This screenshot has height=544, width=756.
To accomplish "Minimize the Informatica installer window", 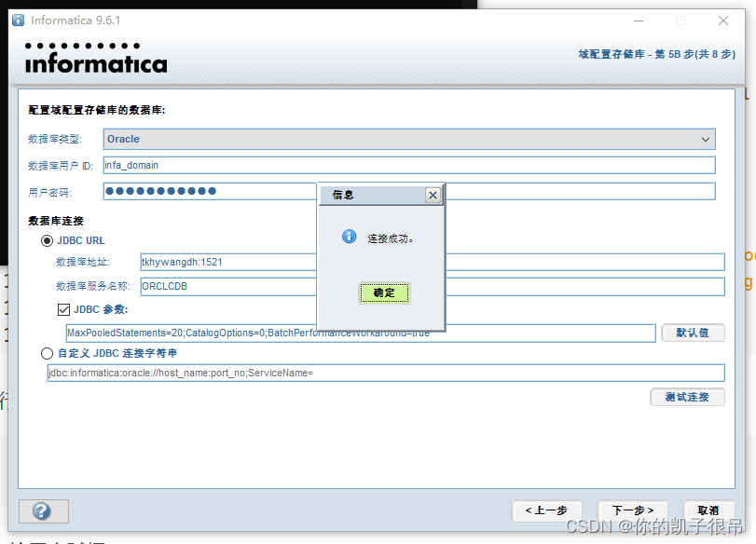I will (x=639, y=20).
